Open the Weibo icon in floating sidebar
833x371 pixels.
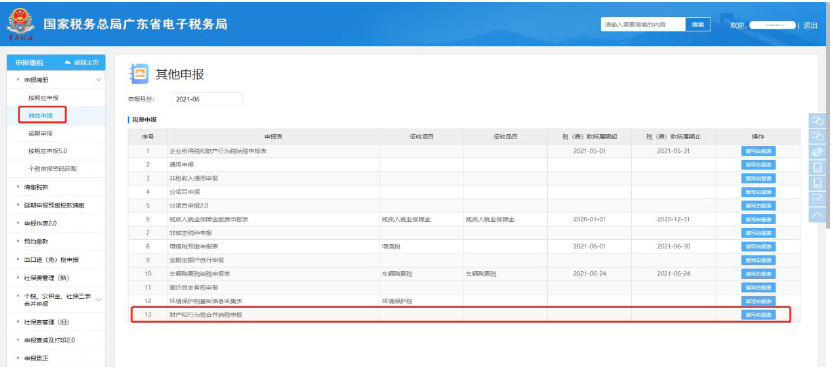(x=818, y=152)
